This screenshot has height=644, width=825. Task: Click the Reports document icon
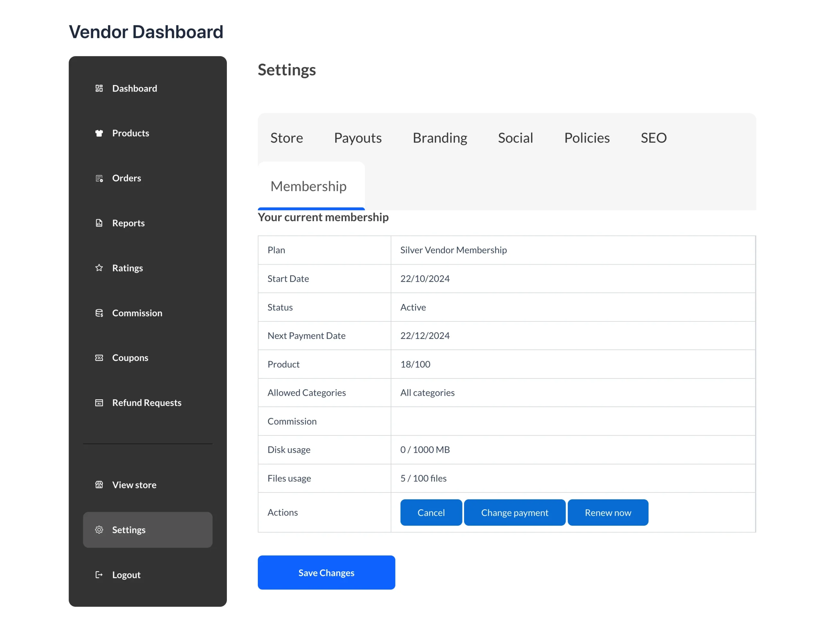tap(99, 223)
